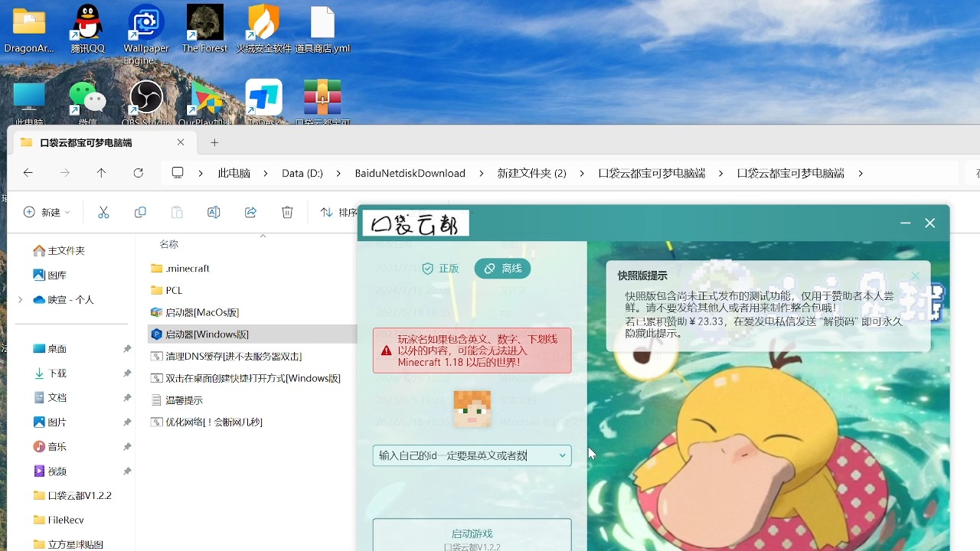Expand chevron after the last path segment
The width and height of the screenshot is (980, 551).
point(861,174)
